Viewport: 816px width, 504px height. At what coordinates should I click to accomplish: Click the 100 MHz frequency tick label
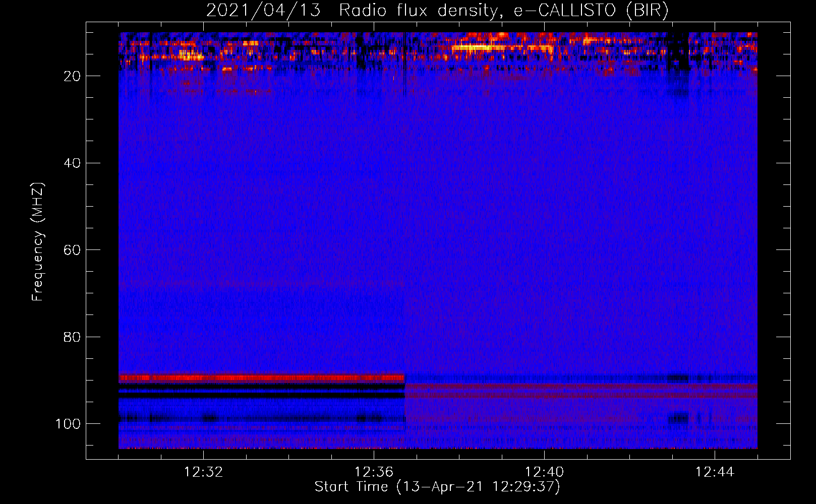tap(68, 424)
